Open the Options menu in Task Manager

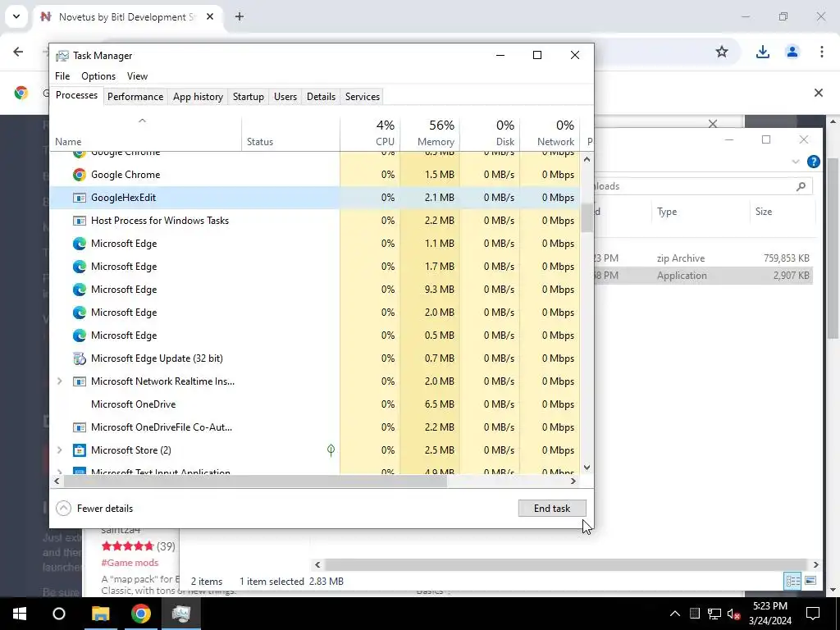pos(98,76)
